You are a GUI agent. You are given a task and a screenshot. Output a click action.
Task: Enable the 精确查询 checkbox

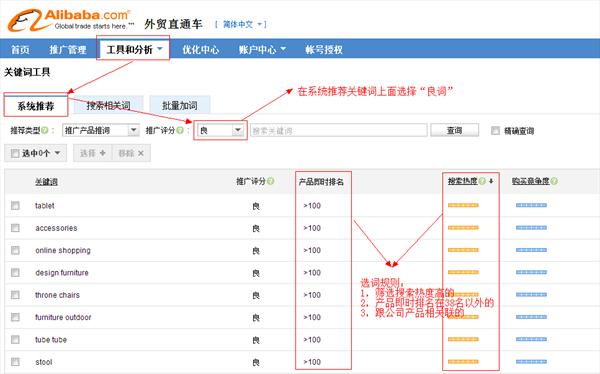[495, 131]
